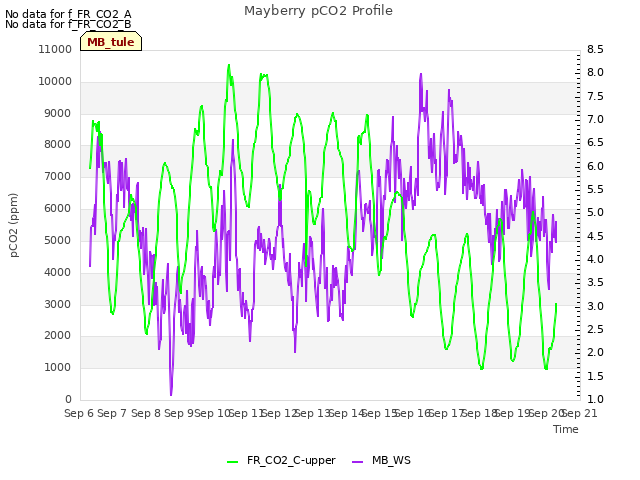Click the 7.0 right-axis tick label
Viewport: 640px width, 480px height.
(x=595, y=119)
